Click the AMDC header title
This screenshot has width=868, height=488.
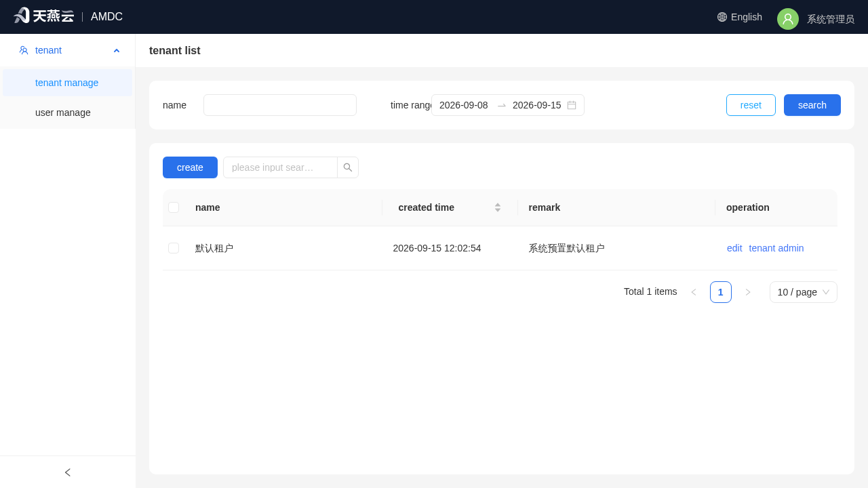point(106,17)
